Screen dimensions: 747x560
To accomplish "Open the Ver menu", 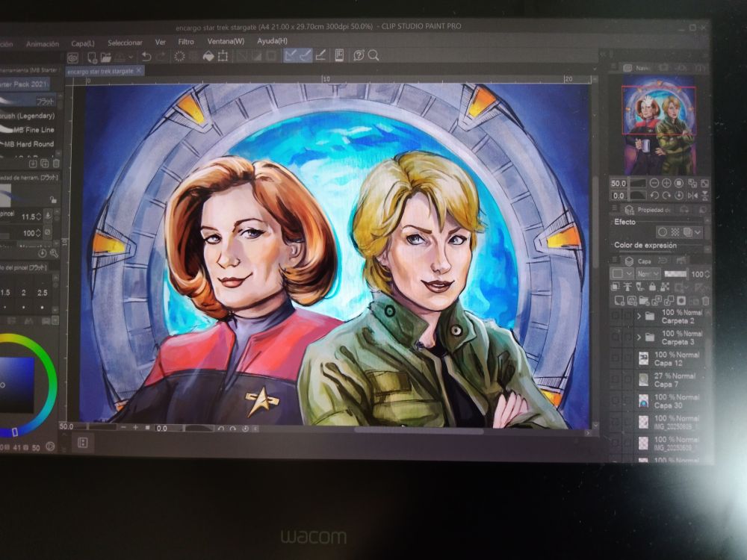I will click(x=161, y=43).
